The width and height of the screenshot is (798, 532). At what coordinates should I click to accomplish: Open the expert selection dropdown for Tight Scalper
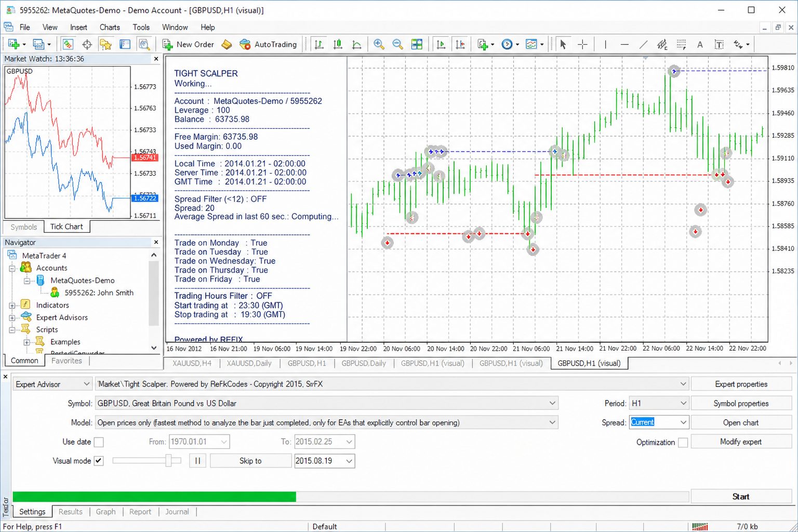pos(392,384)
